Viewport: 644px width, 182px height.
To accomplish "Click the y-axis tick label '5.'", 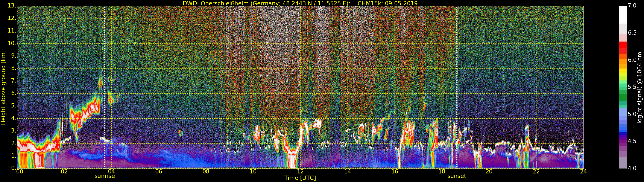I will click(13, 106).
